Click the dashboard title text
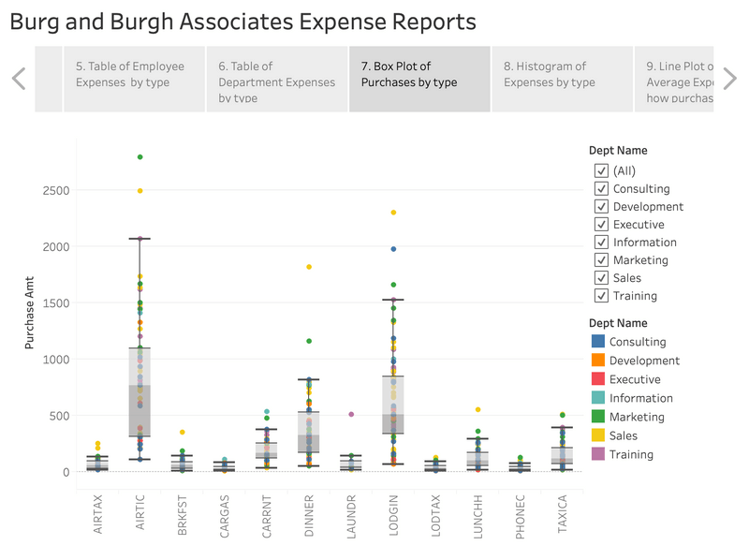This screenshot has width=749, height=560. 242,22
